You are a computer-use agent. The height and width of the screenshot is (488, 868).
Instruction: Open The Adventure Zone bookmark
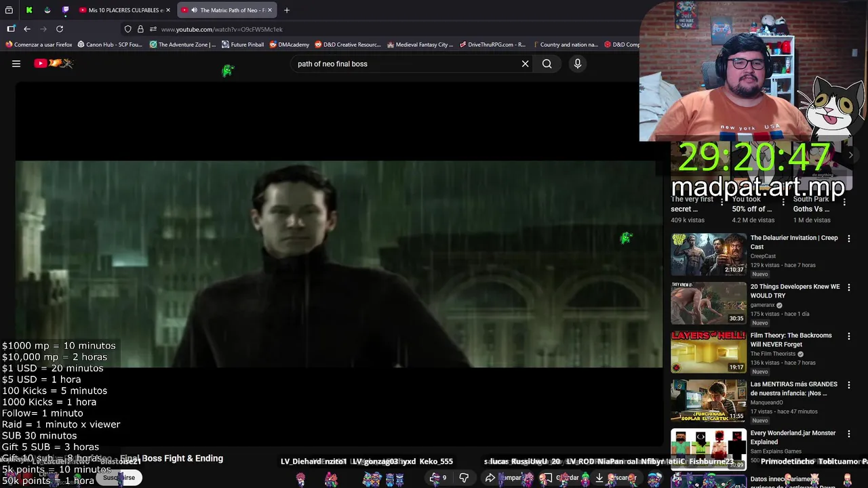pyautogui.click(x=182, y=45)
